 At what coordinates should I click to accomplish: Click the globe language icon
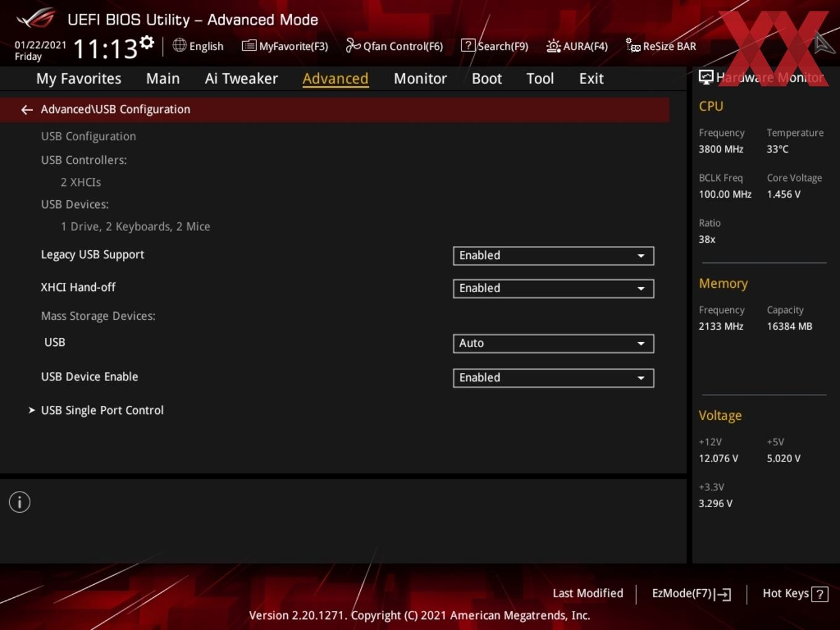179,45
